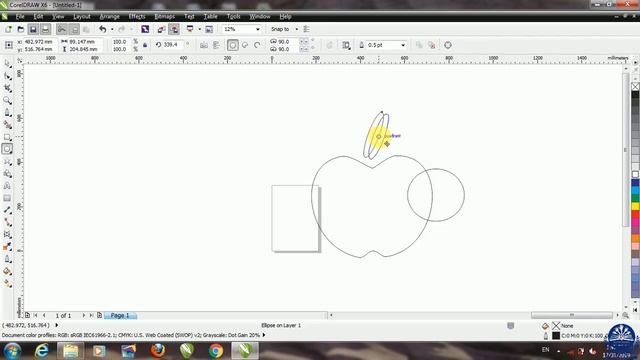Toggle Mirror horizontally button
Viewport: 640px width, 360px height.
point(204,45)
